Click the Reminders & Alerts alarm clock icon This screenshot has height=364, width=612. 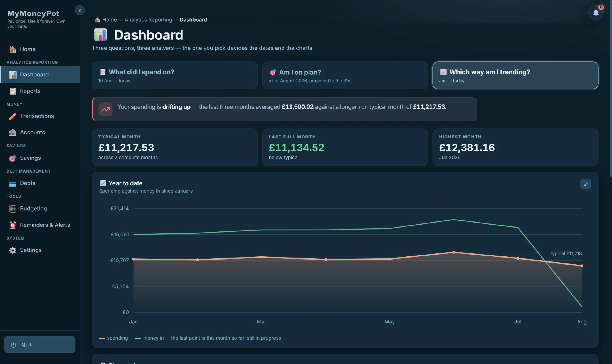pyautogui.click(x=13, y=225)
